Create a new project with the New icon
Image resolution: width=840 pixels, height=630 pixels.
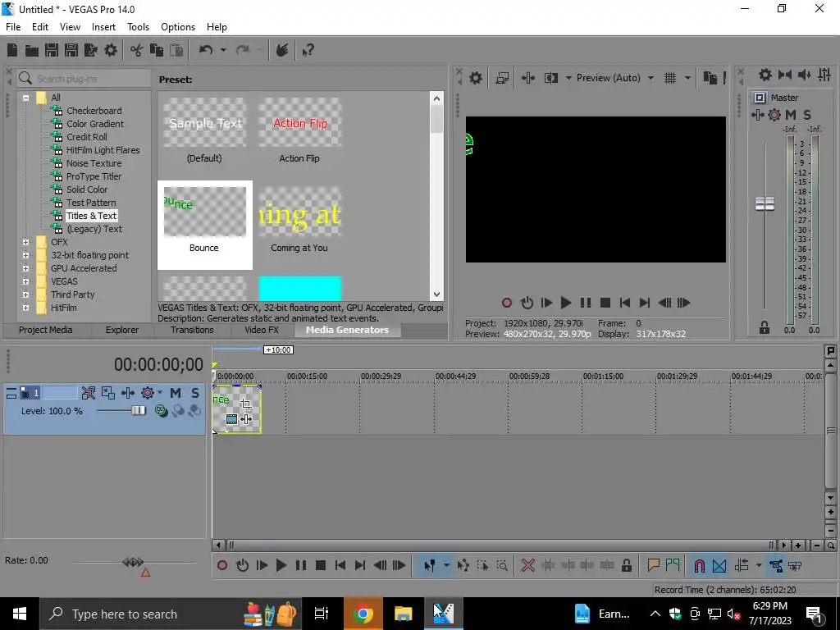point(12,50)
